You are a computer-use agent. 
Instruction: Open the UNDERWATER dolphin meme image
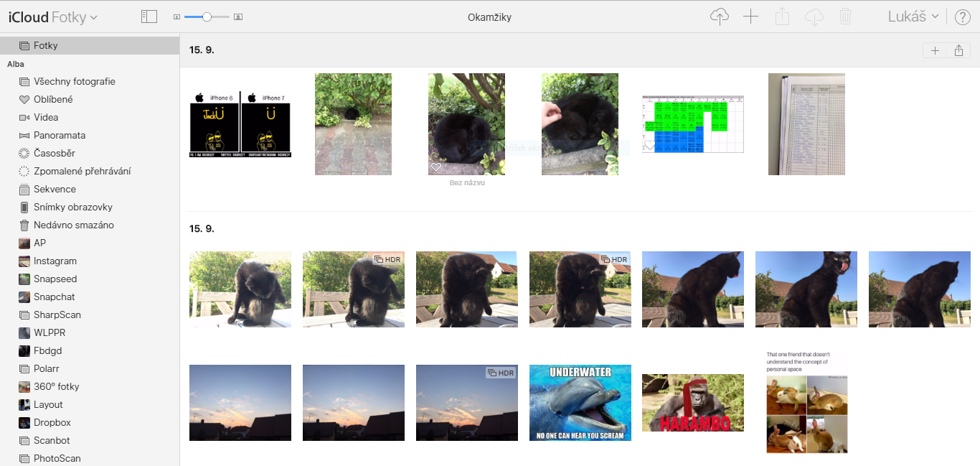[580, 403]
